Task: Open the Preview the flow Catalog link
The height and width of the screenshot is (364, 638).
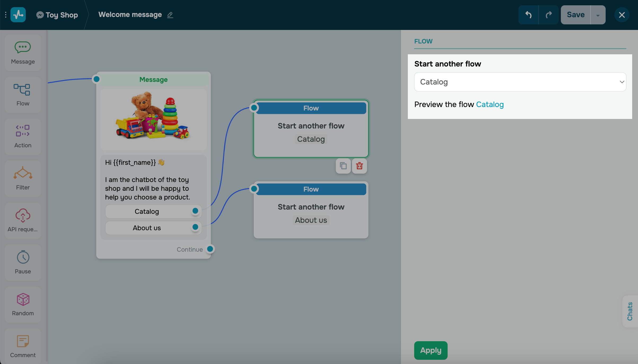Action: coord(490,104)
